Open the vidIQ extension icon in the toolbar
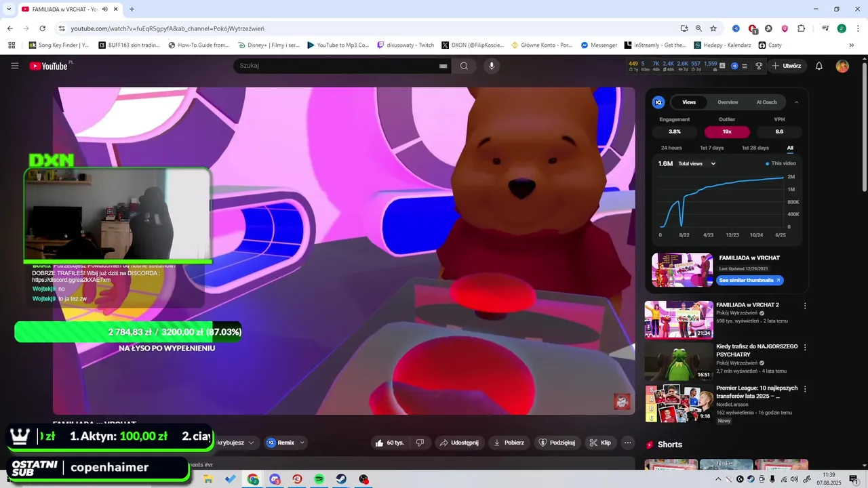 736,28
